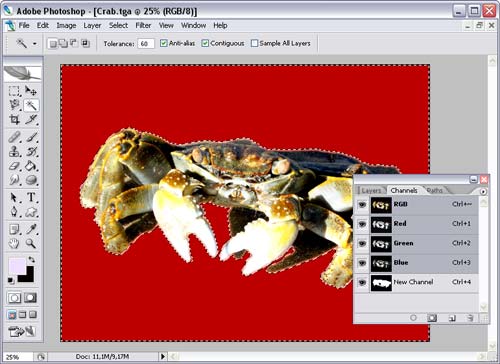Open the Filter menu
This screenshot has height=364, width=500.
point(143,25)
